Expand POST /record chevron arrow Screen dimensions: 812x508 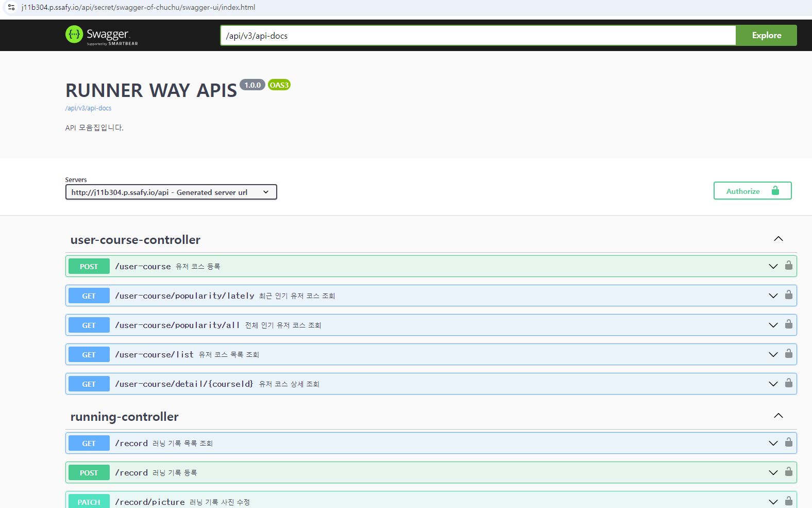click(x=773, y=472)
